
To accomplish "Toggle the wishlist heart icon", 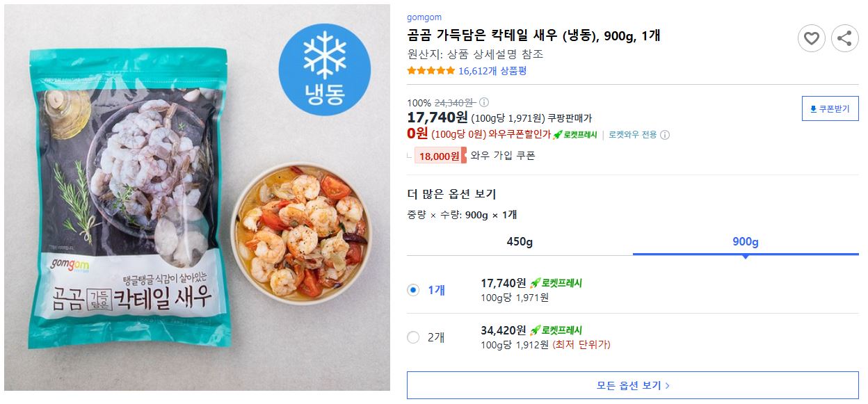I will pos(811,39).
